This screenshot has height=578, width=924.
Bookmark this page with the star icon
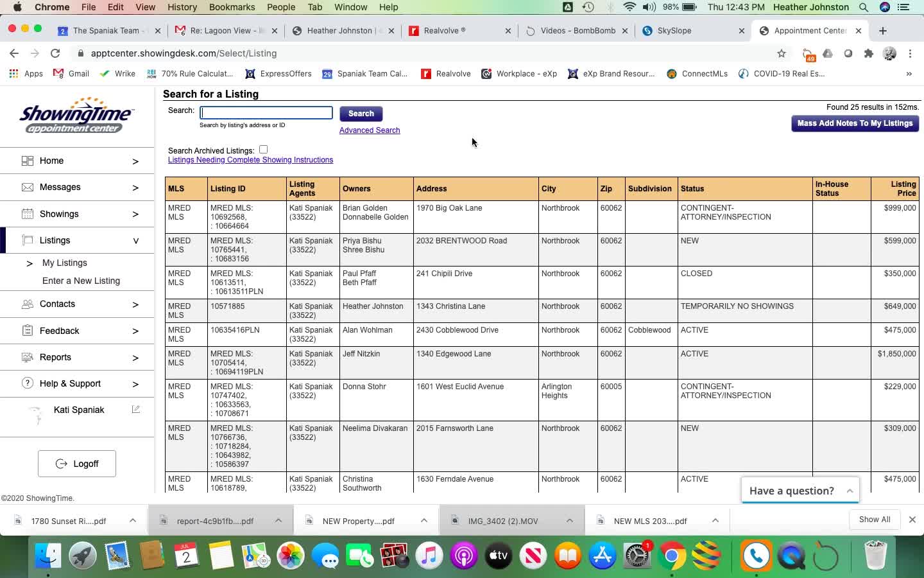click(x=781, y=53)
